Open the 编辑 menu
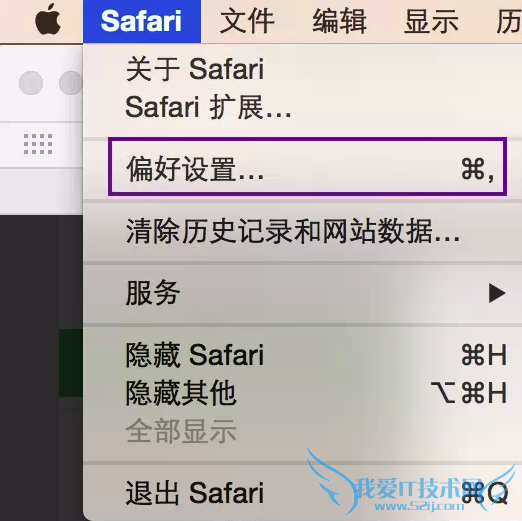This screenshot has width=522, height=521. tap(339, 21)
